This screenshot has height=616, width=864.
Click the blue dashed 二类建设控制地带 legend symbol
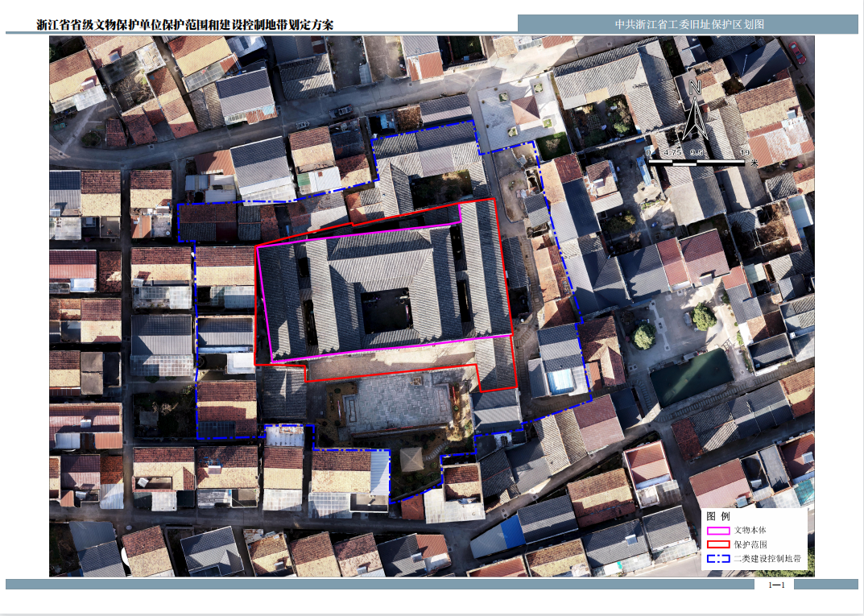[718, 558]
